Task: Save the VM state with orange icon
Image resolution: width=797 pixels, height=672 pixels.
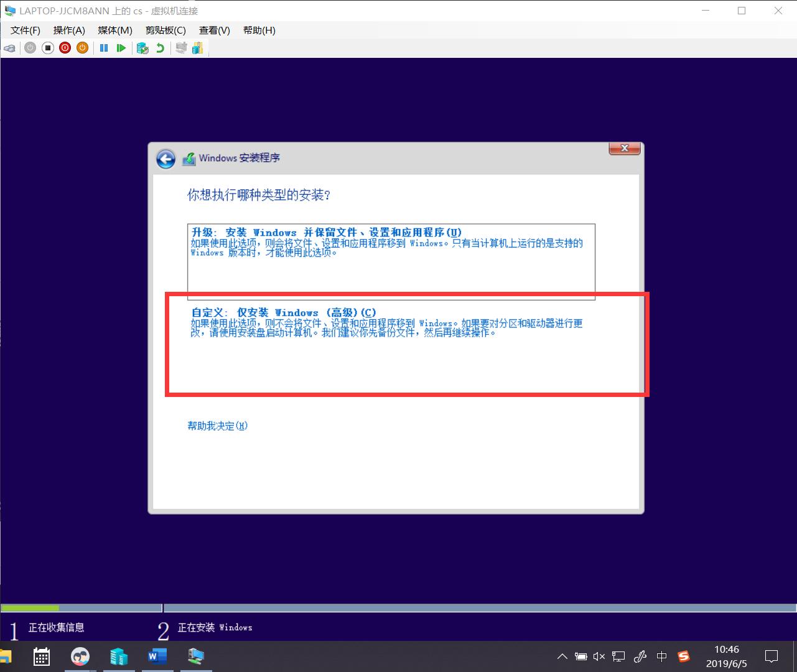Action: point(83,48)
